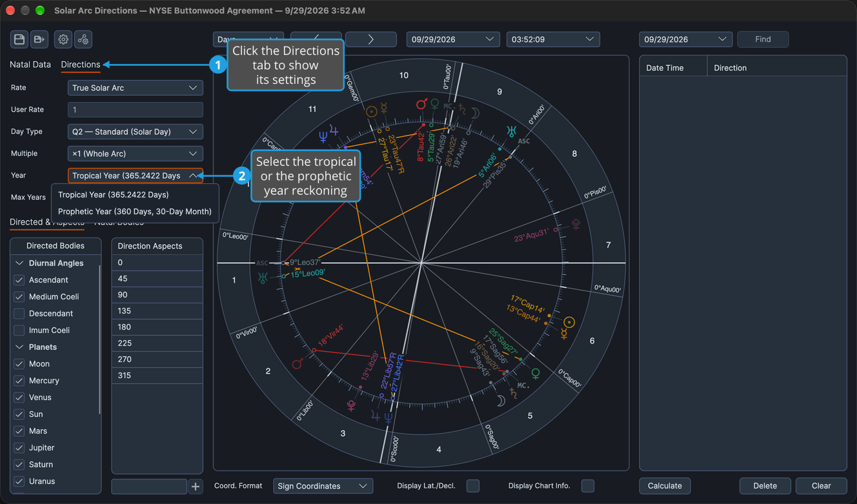Click the purple Jupiter glyph near house 3
857x504 pixels.
pyautogui.click(x=376, y=416)
